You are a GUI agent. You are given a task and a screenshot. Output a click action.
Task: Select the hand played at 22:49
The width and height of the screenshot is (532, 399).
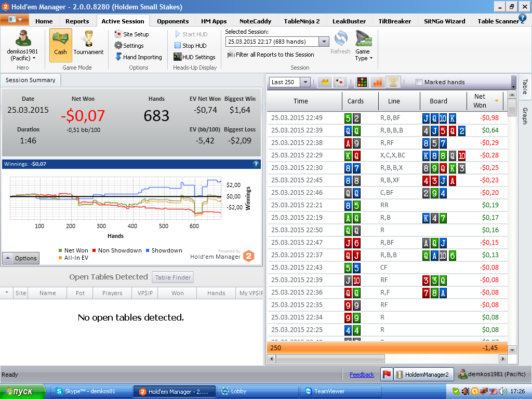pos(387,118)
